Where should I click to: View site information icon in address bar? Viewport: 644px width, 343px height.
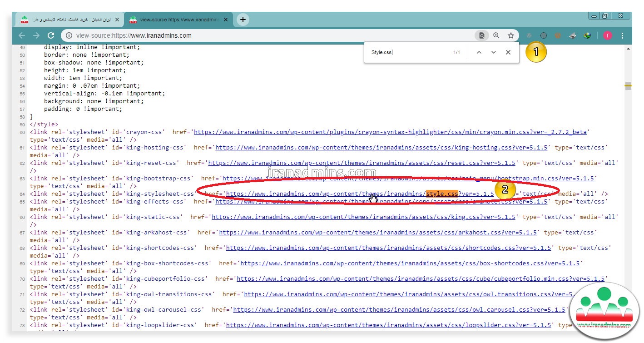pos(68,35)
